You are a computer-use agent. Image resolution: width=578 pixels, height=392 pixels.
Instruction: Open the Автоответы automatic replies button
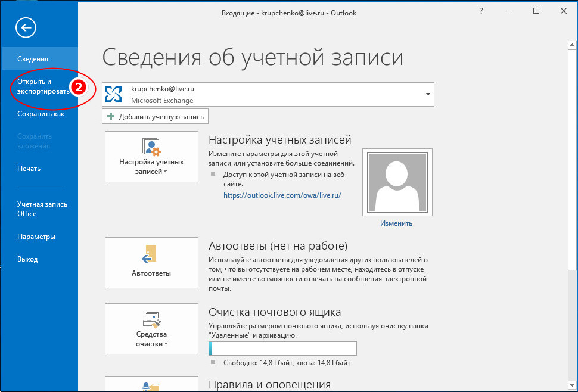[151, 262]
